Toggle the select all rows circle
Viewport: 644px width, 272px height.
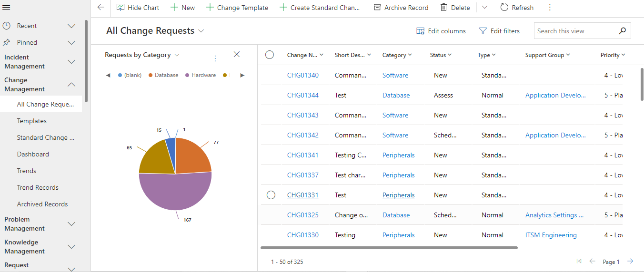[270, 55]
